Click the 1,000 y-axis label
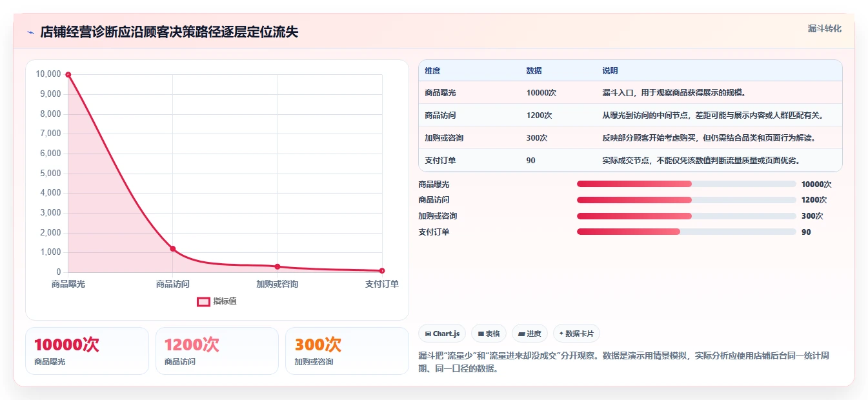The image size is (868, 400). [50, 252]
